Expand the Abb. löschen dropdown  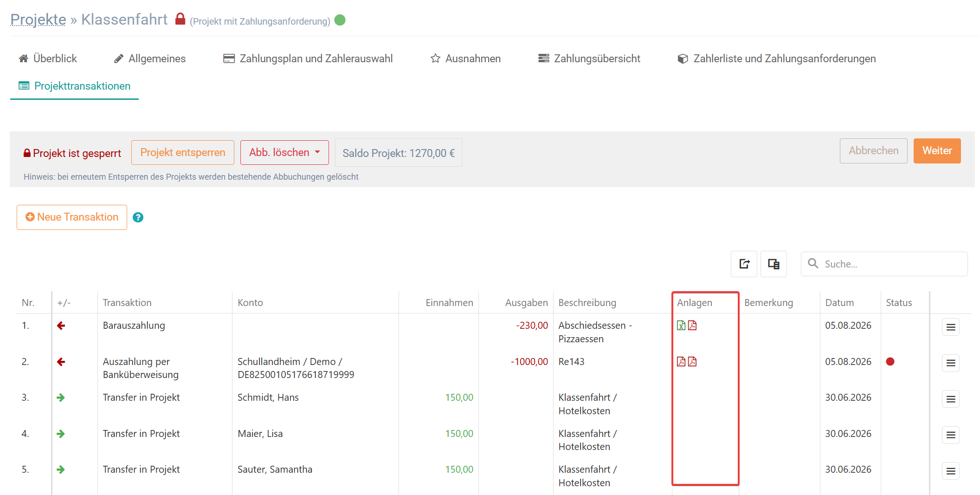(x=284, y=153)
